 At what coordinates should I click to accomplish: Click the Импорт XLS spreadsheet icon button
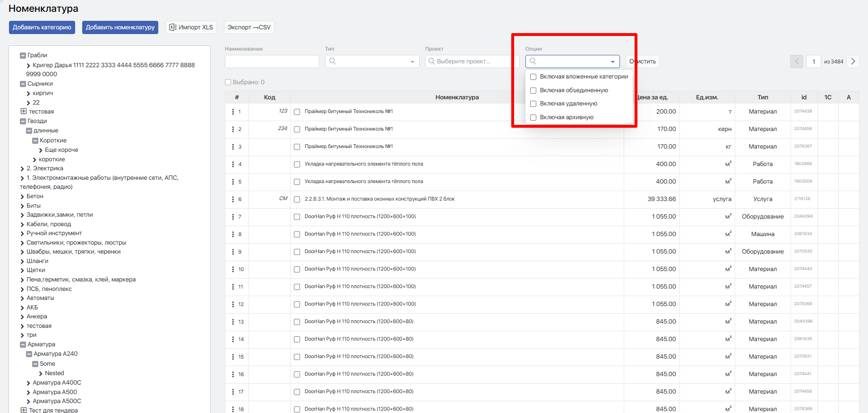191,27
